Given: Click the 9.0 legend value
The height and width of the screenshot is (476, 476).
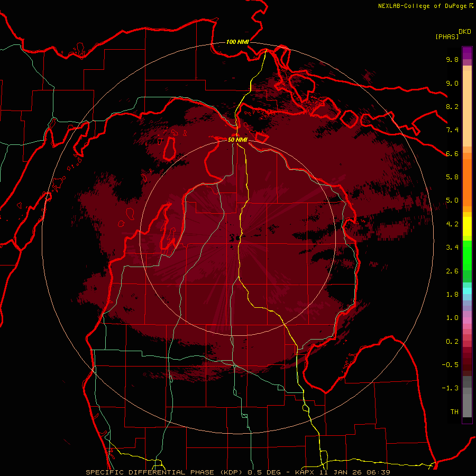Looking at the screenshot, I should click(x=452, y=83).
